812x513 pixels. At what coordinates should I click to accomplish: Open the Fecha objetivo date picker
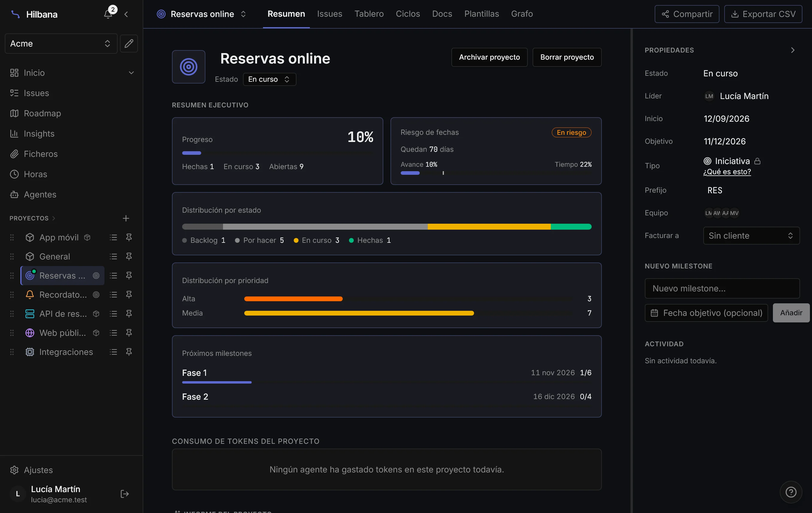pos(706,313)
